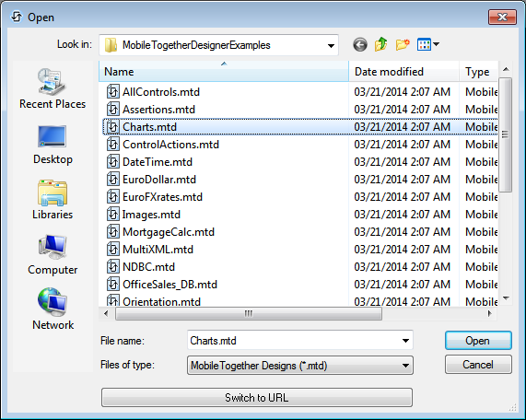Image resolution: width=526 pixels, height=420 pixels.
Task: Click the Open button
Action: tap(478, 341)
